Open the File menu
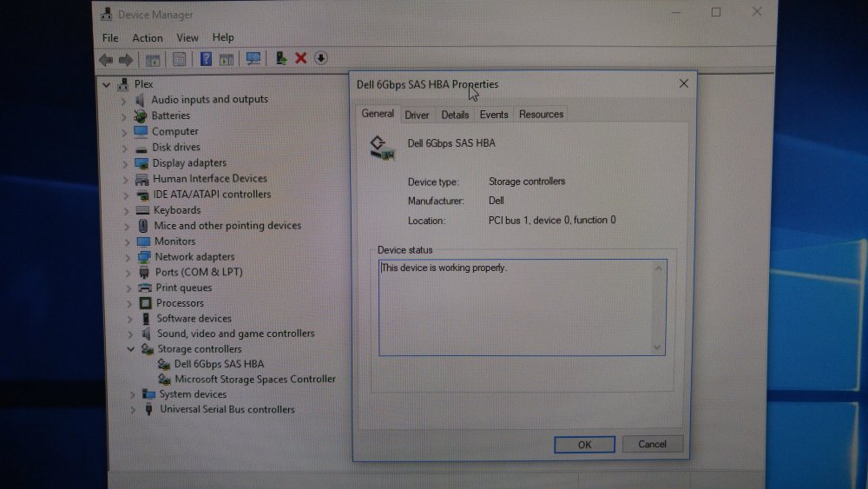The height and width of the screenshot is (489, 868). pos(110,37)
